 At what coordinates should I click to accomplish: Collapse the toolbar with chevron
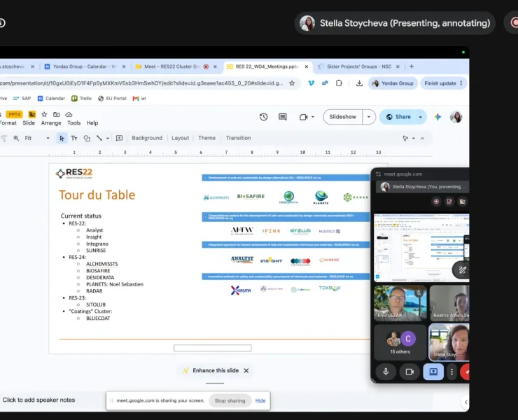(422, 139)
